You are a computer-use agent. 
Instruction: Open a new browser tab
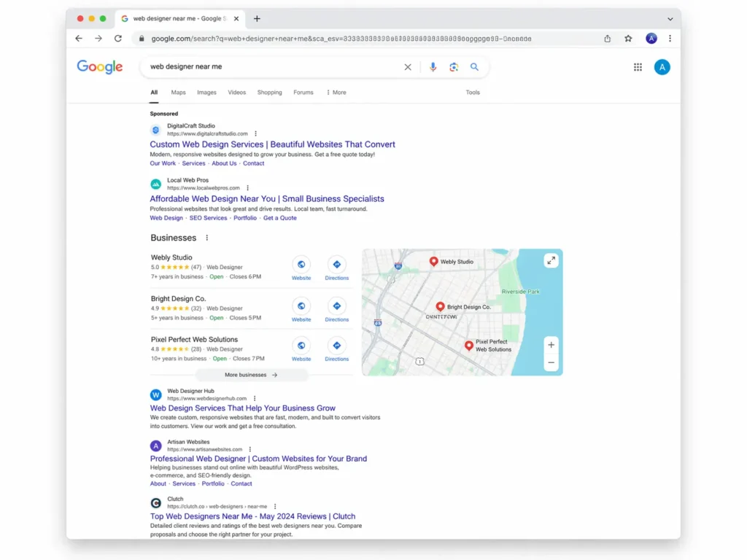257,18
